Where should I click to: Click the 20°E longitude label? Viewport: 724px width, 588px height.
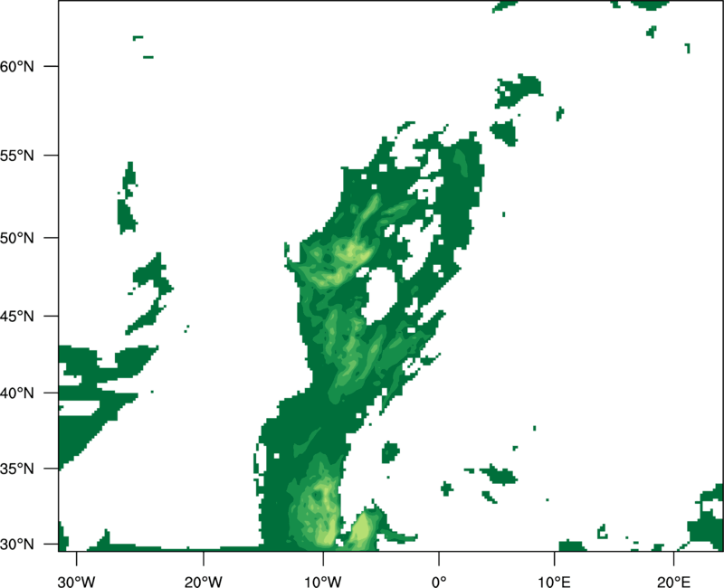[673, 582]
